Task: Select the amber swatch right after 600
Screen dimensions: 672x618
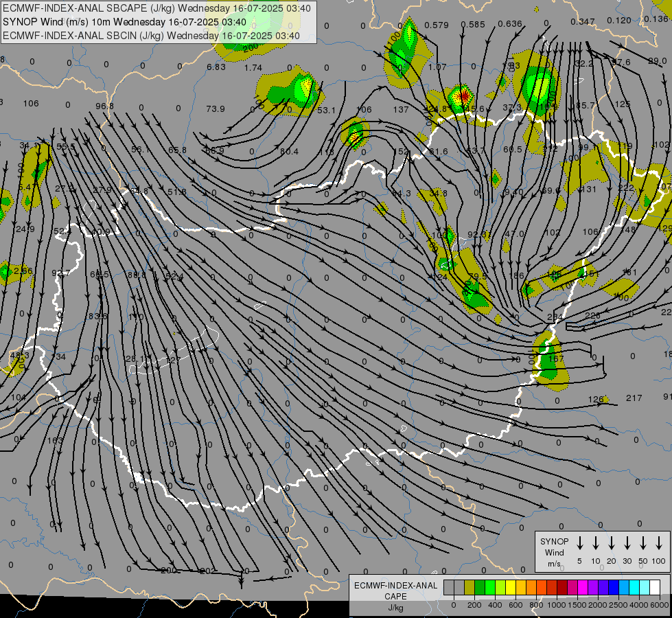Action: tap(521, 588)
